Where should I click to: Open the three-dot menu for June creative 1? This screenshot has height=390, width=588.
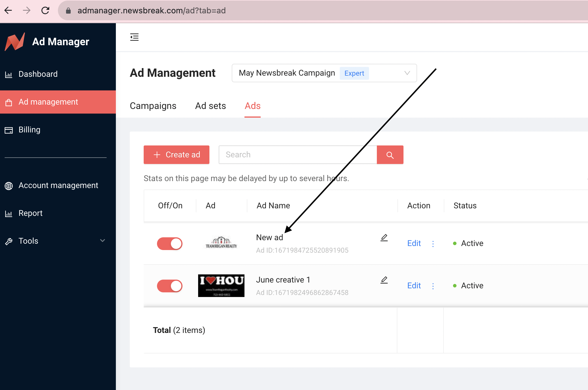[433, 286]
